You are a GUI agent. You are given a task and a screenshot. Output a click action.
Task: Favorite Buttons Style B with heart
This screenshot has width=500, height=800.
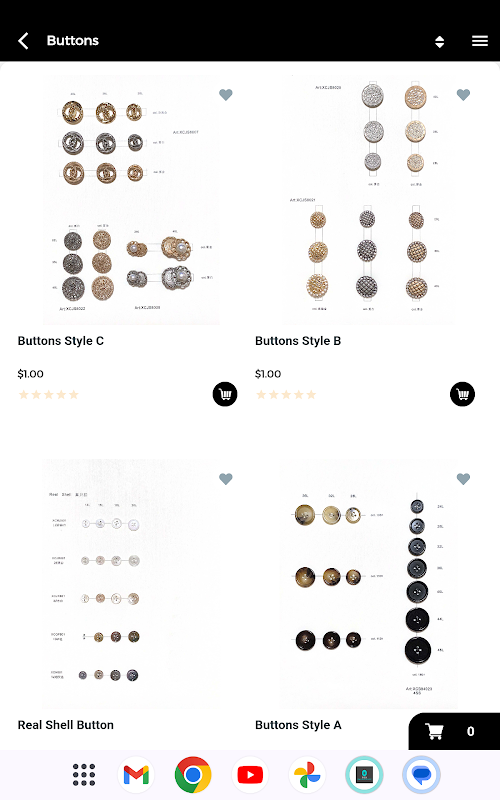click(x=463, y=94)
